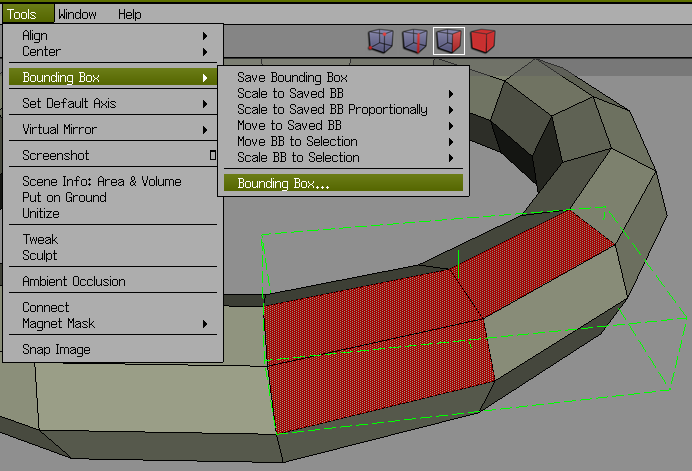Choose Scale to Saved BB item
This screenshot has width=692, height=471.
[343, 94]
